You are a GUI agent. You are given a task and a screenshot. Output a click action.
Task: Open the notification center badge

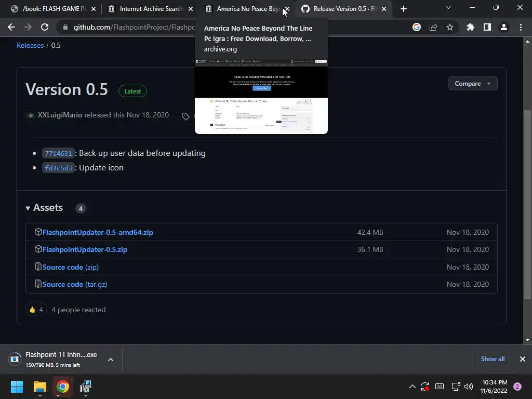coord(517,387)
